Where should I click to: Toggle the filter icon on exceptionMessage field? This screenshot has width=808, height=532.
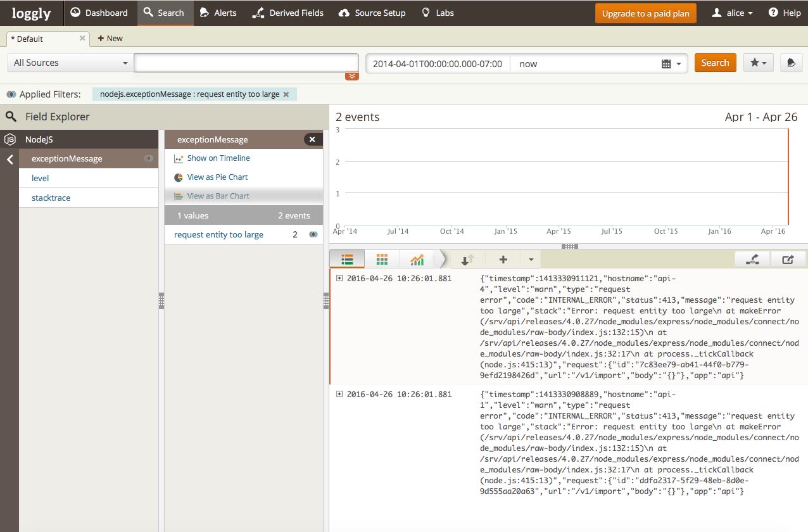pos(149,159)
